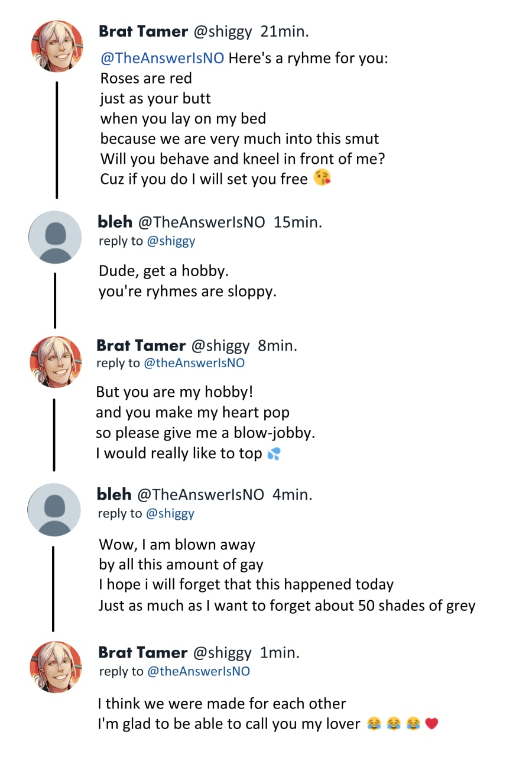532x764 pixels.
Task: Click the kiss emoji after "set you free"
Action: [322, 177]
